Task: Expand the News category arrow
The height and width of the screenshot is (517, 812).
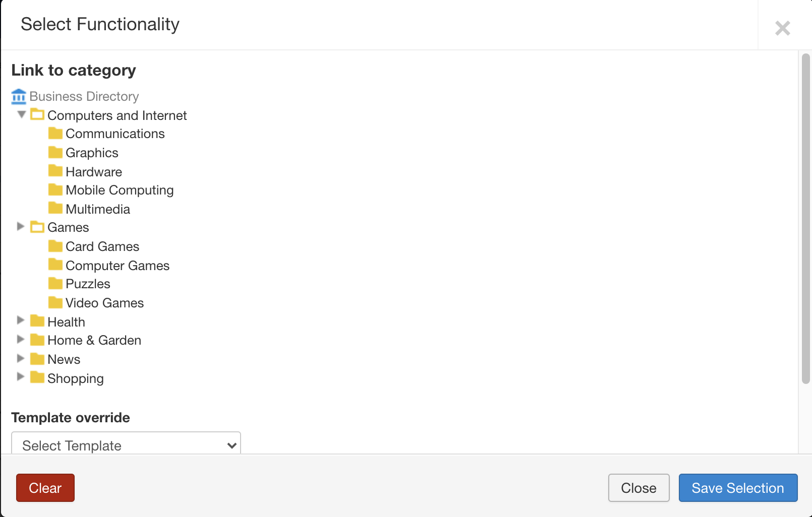Action: (x=21, y=358)
